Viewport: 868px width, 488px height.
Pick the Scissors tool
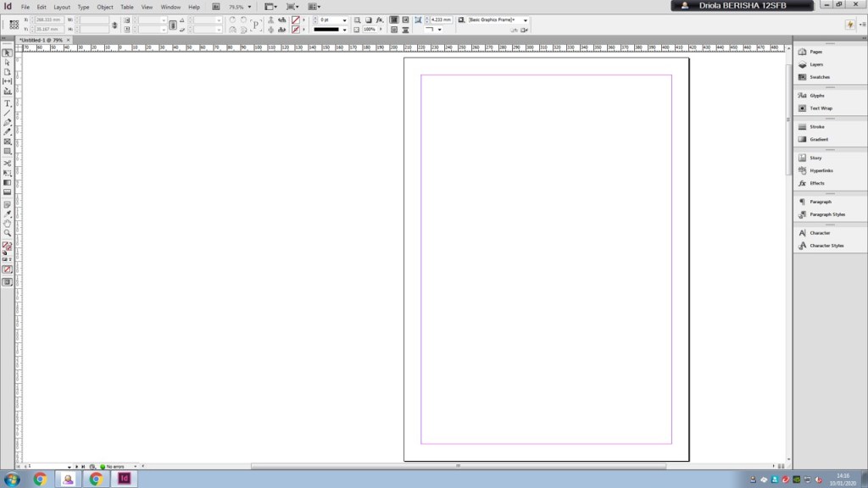pyautogui.click(x=8, y=163)
